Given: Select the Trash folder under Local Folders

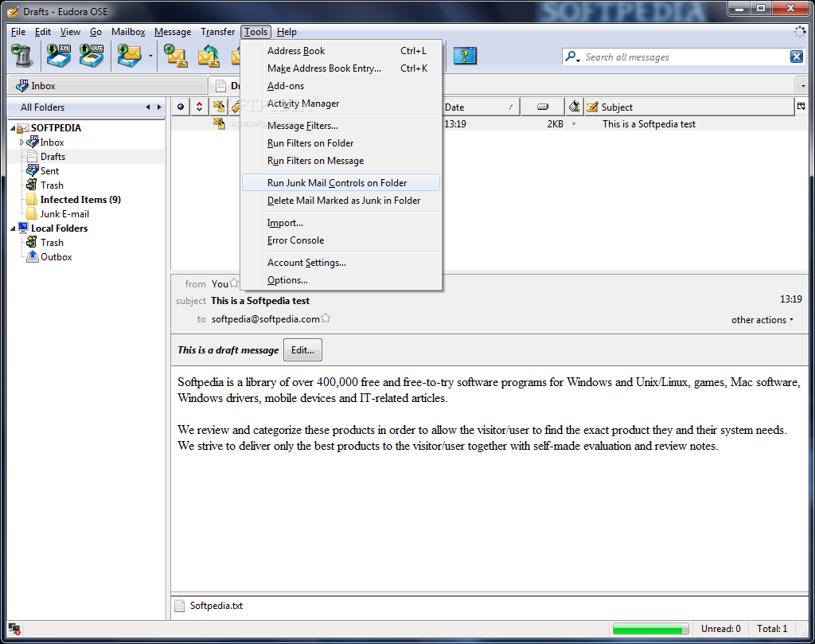Looking at the screenshot, I should click(52, 243).
